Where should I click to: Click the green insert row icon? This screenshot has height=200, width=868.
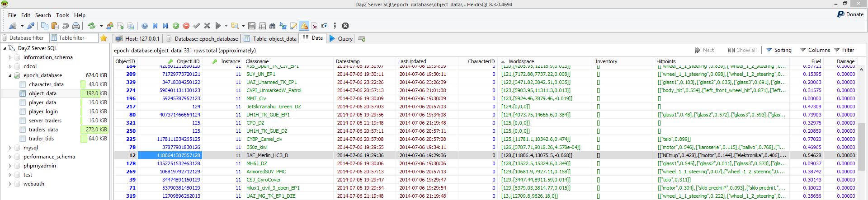pyautogui.click(x=176, y=26)
